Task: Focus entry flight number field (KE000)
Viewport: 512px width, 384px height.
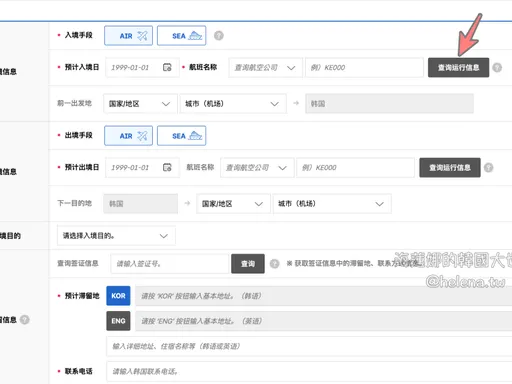Action: 364,68
